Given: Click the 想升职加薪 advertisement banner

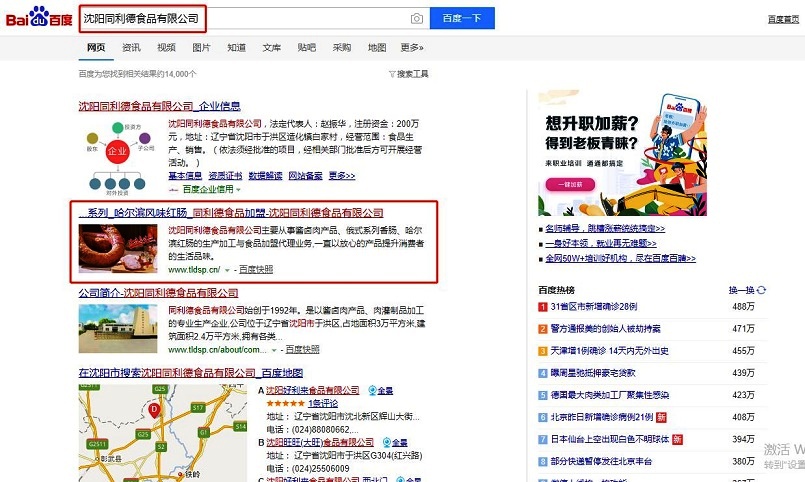Looking at the screenshot, I should coord(622,153).
